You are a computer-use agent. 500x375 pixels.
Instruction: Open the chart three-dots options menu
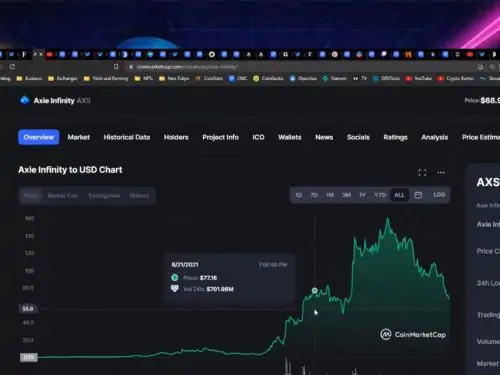[441, 172]
